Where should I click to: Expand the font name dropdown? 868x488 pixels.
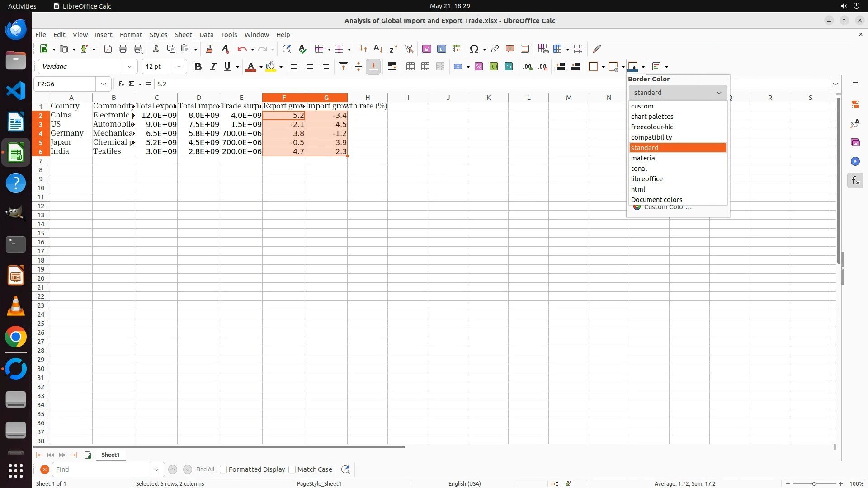(x=130, y=67)
